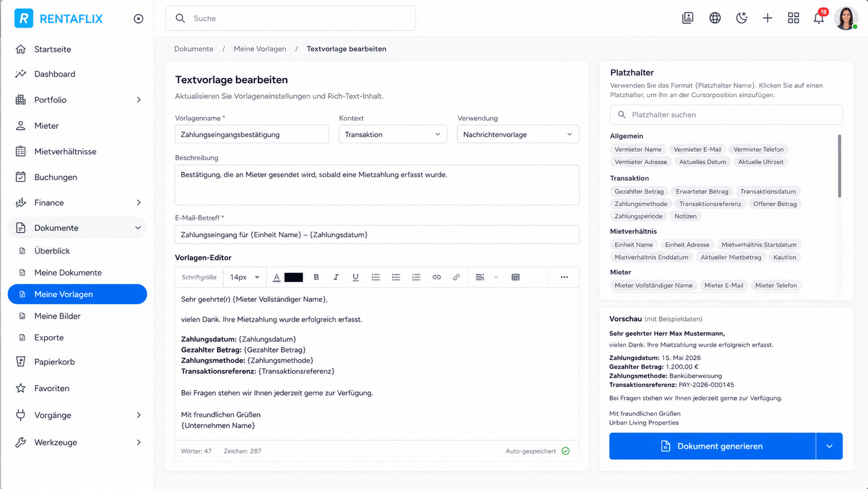Click the Dokument generieren button
The height and width of the screenshot is (489, 868).
pos(712,446)
